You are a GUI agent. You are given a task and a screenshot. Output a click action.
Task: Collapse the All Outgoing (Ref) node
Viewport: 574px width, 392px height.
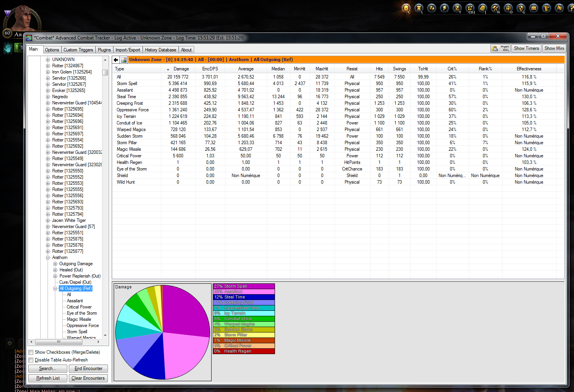[55, 288]
